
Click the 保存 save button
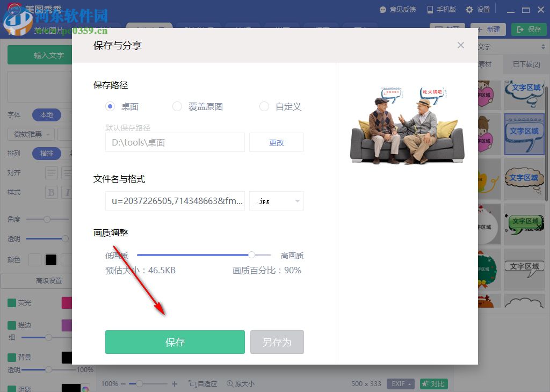coord(175,342)
